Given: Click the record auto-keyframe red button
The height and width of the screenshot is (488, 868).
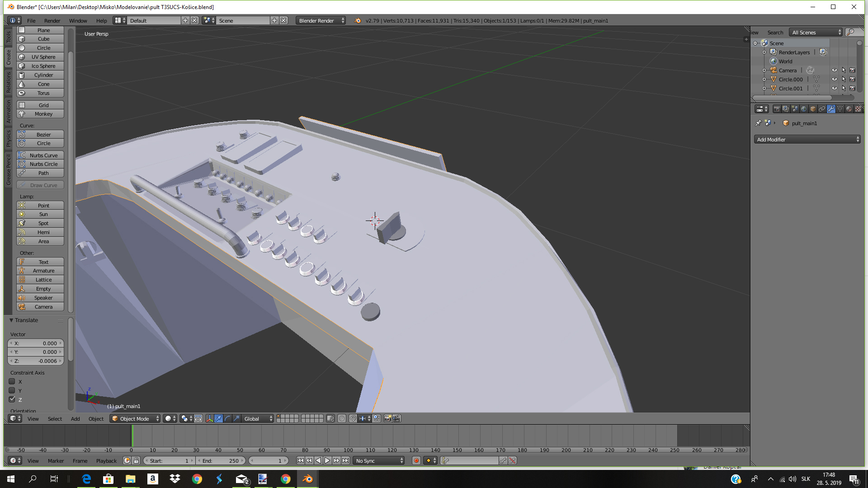Looking at the screenshot, I should (x=416, y=461).
